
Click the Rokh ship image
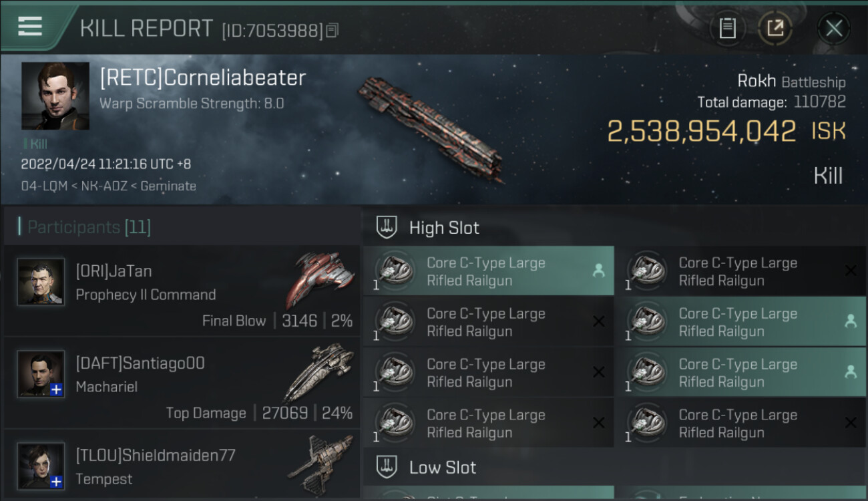click(x=431, y=129)
